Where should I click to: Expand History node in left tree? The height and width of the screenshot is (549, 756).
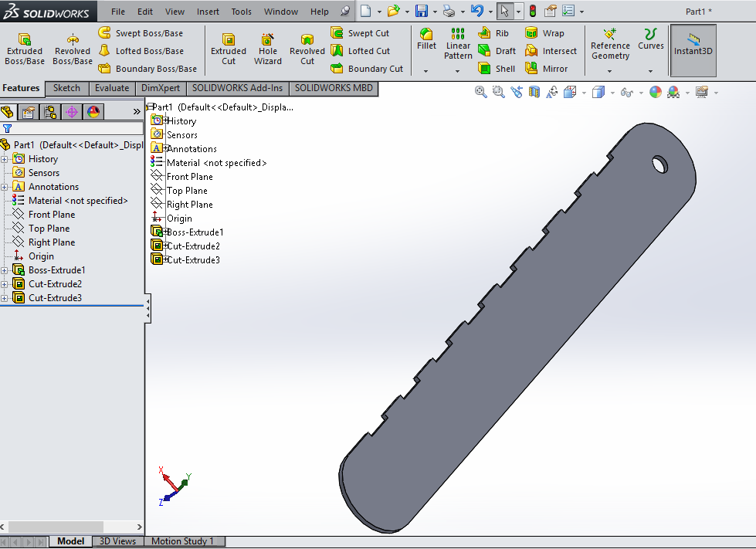click(5, 159)
